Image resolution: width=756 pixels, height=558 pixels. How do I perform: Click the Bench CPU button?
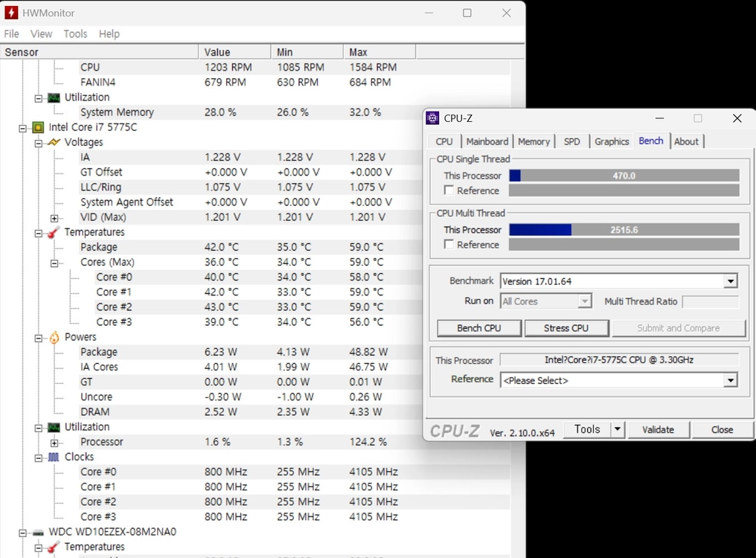(478, 328)
